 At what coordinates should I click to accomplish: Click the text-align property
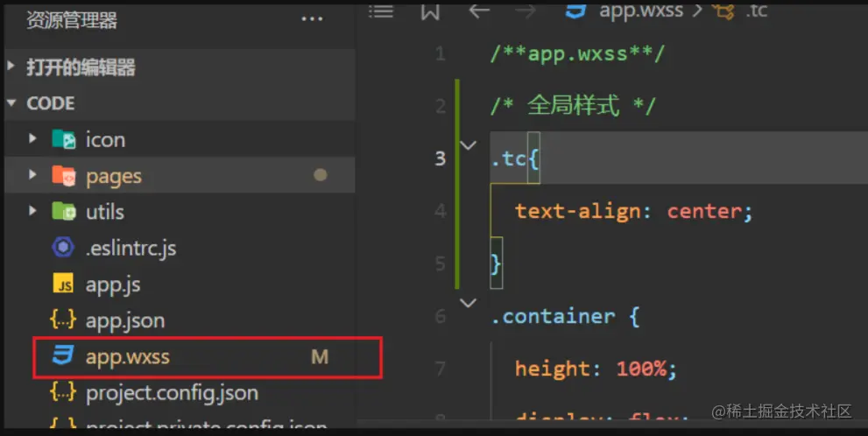577,212
